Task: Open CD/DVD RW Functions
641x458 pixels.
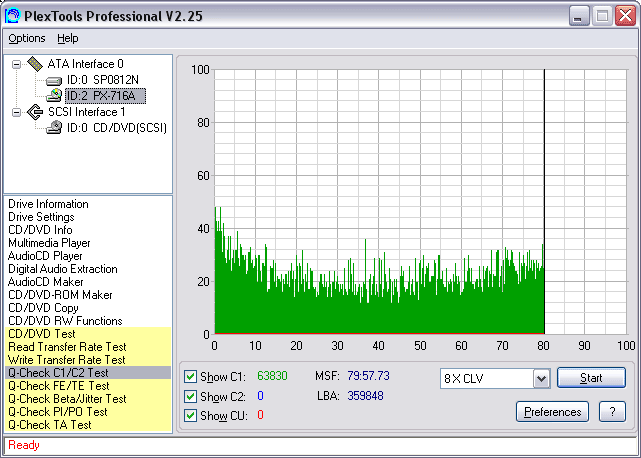Action: coord(65,321)
